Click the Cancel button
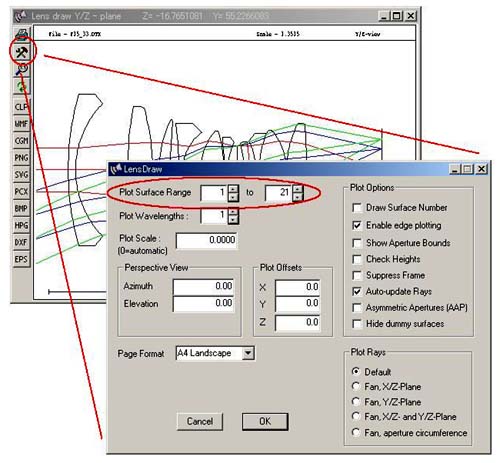This screenshot has width=500, height=463. [x=200, y=422]
